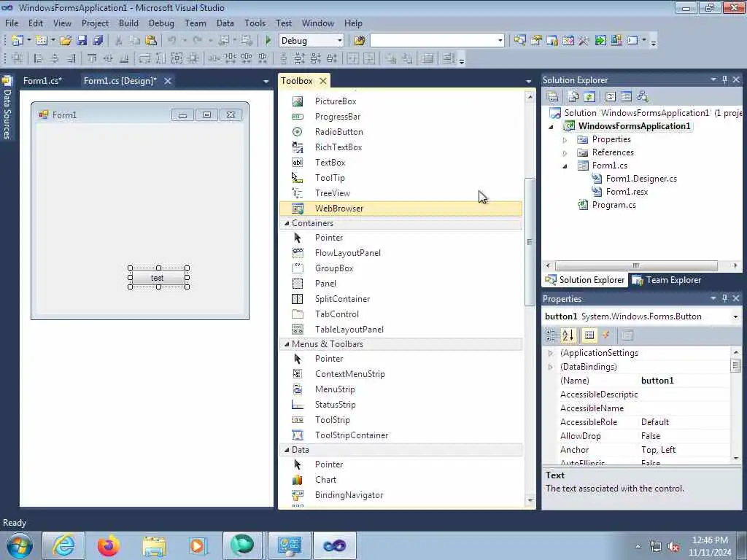
Task: Open the Build menu
Action: [128, 23]
